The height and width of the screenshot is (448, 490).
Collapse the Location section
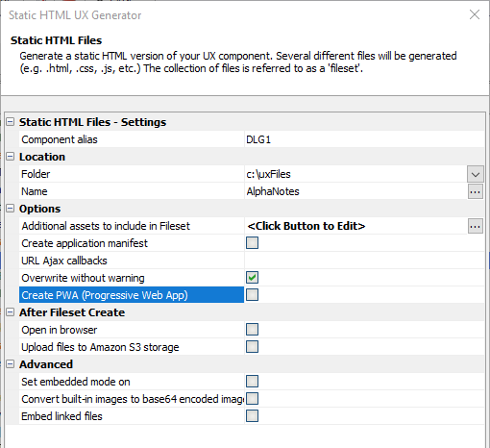[11, 157]
